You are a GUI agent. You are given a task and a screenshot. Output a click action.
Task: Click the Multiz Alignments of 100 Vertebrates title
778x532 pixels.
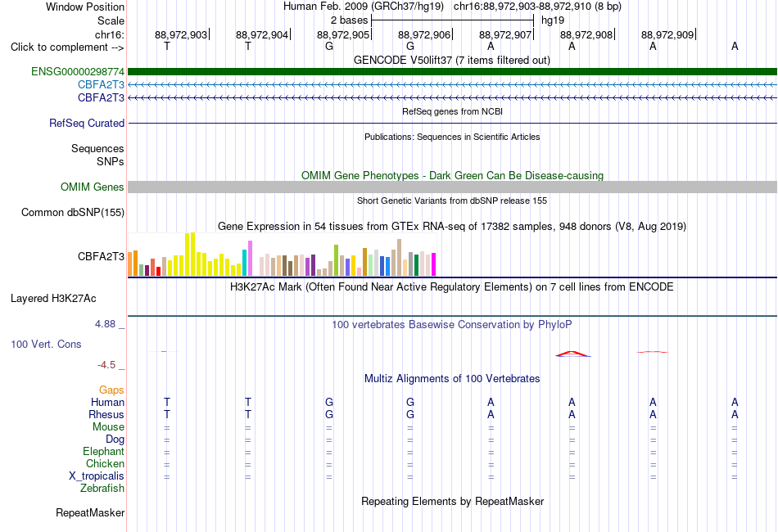[x=452, y=379]
